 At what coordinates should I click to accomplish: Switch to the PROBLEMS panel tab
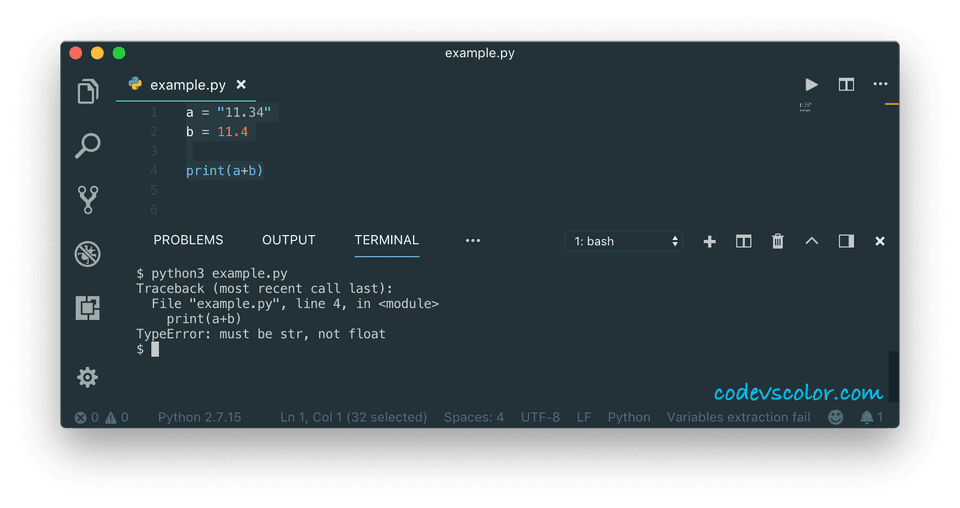(188, 240)
